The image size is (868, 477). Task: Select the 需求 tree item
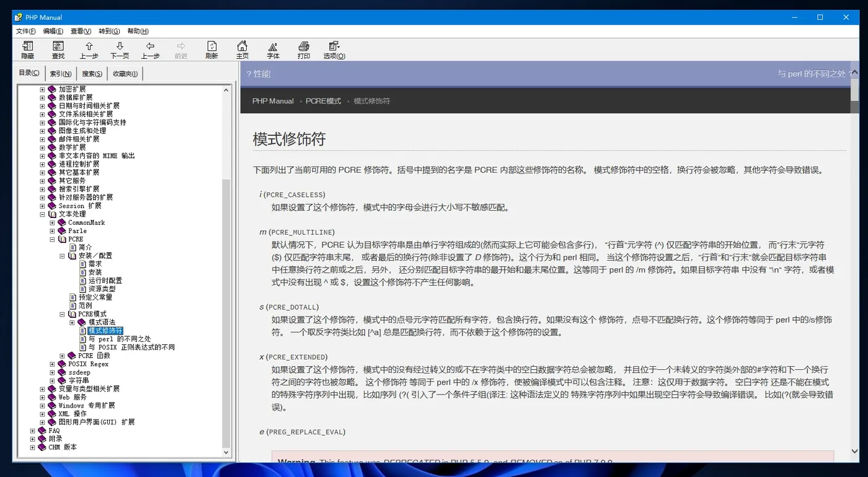pos(95,264)
